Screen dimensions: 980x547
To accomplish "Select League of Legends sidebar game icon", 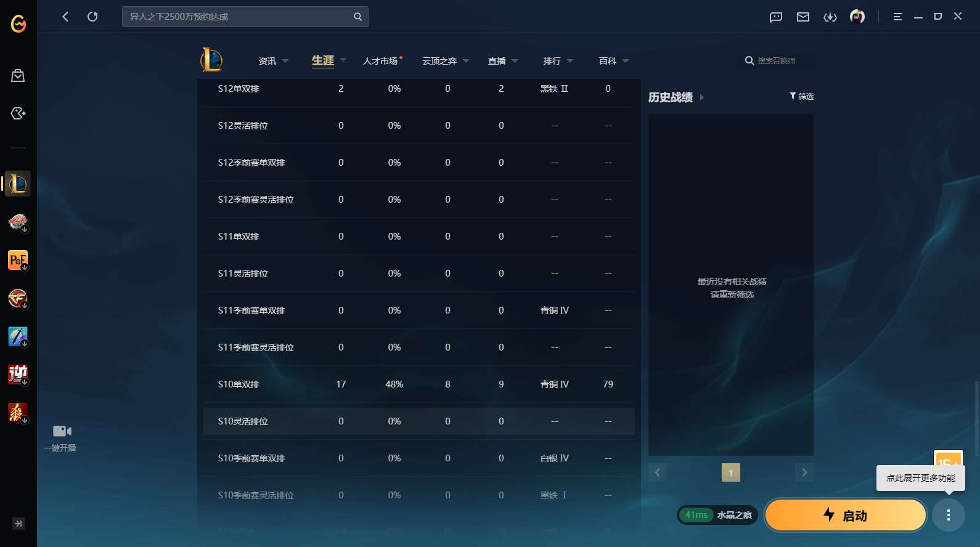I will coord(18,184).
